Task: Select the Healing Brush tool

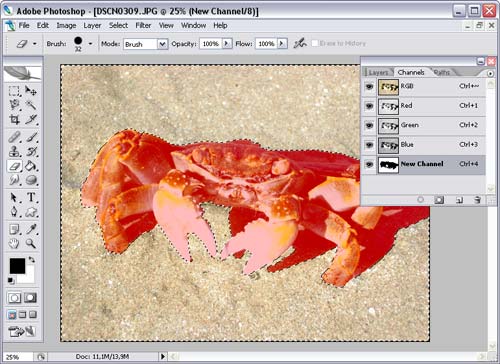Action: [14, 137]
